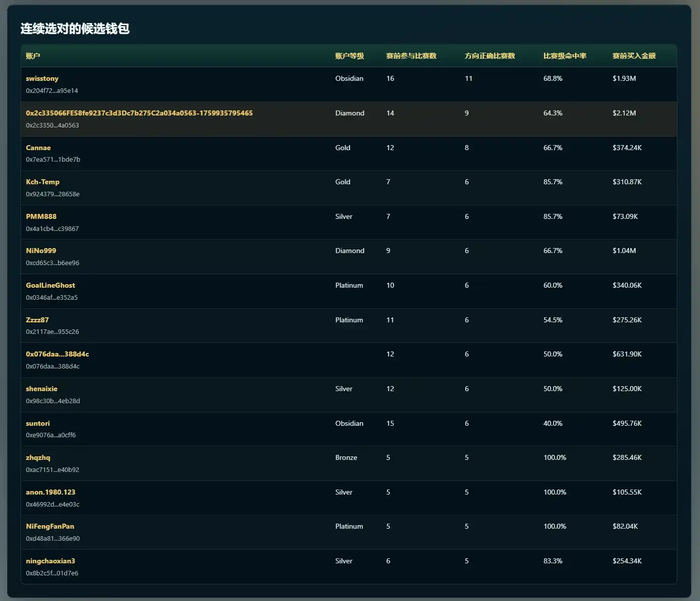Image resolution: width=700 pixels, height=601 pixels.
Task: Click the 赛前参与比赛数 column header
Action: [x=411, y=56]
